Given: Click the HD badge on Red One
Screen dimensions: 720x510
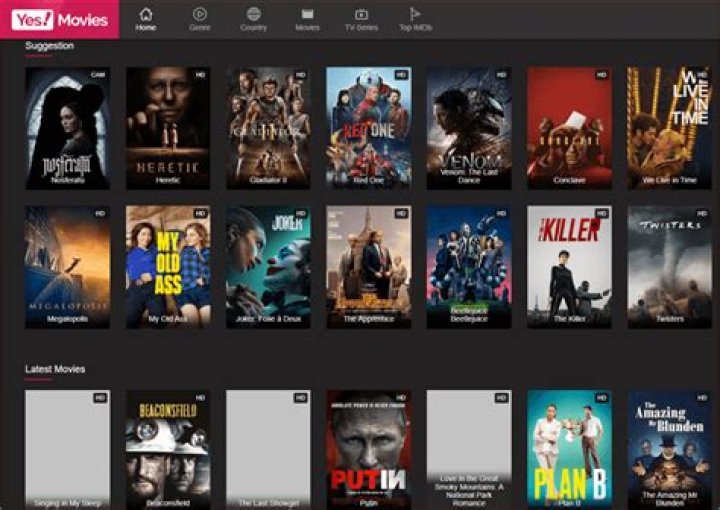Looking at the screenshot, I should click(x=401, y=74).
